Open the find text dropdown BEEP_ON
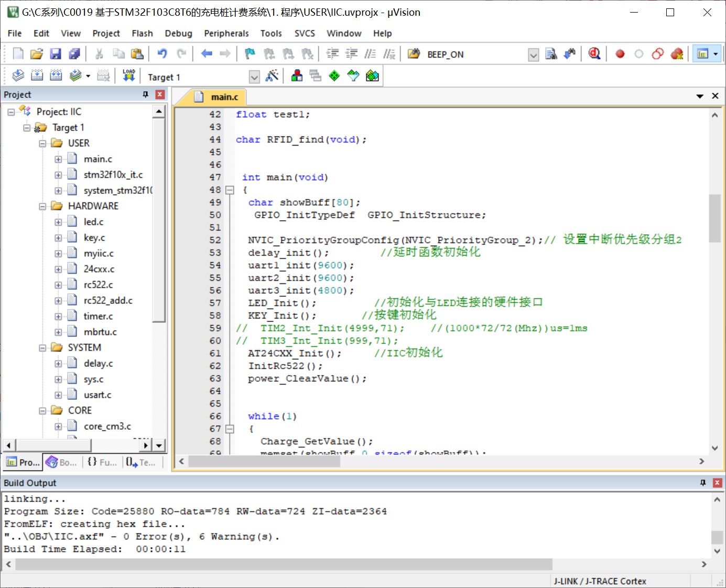The height and width of the screenshot is (588, 726). pos(533,55)
